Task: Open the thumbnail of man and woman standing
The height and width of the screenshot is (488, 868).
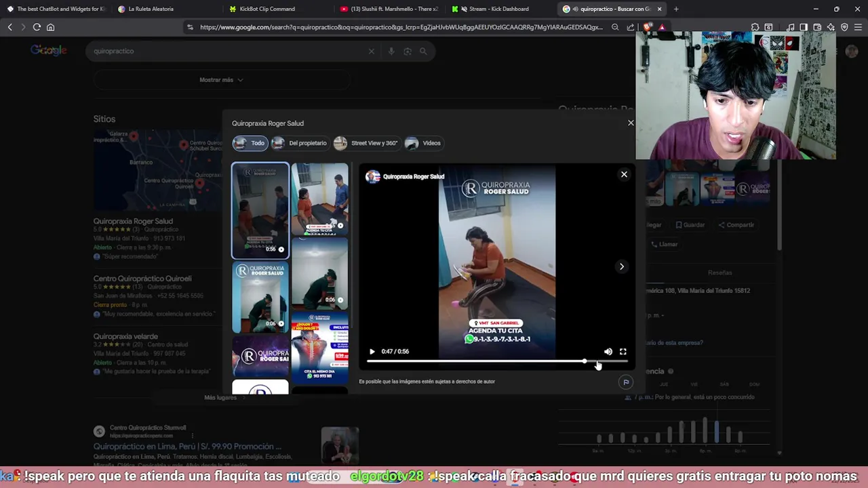Action: coord(319,199)
